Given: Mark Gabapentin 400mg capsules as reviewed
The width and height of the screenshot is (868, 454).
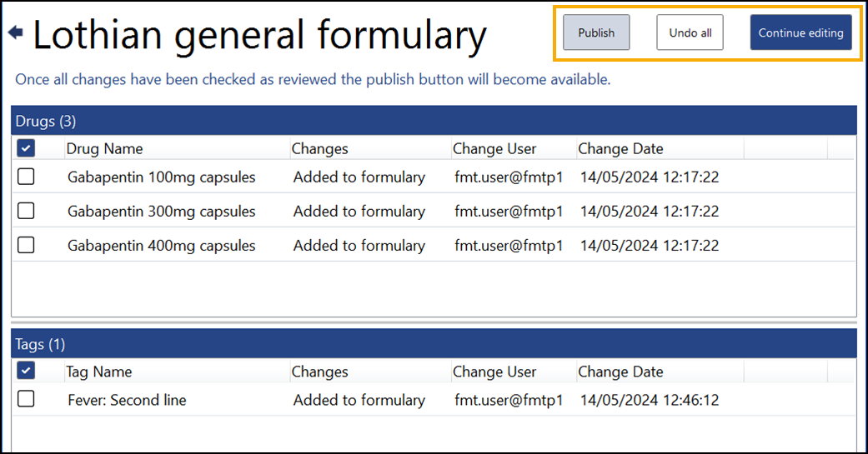Looking at the screenshot, I should pos(26,245).
